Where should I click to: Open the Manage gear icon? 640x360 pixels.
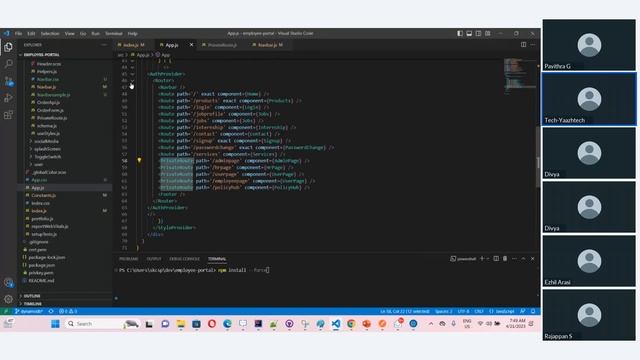pos(8,299)
